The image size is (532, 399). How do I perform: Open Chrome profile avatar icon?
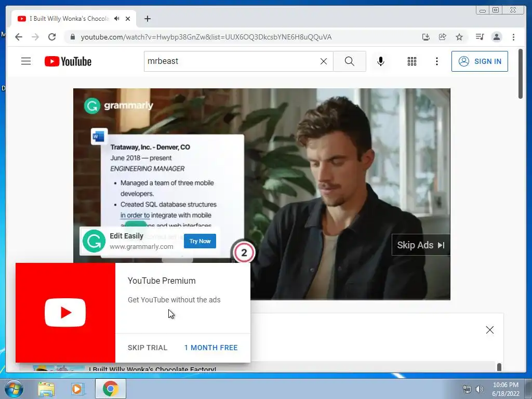(x=497, y=37)
